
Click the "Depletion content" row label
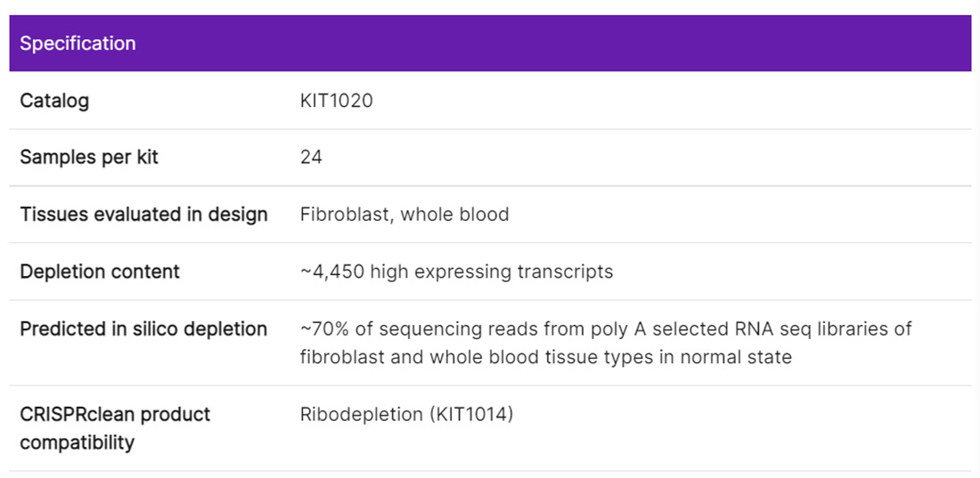coord(100,271)
